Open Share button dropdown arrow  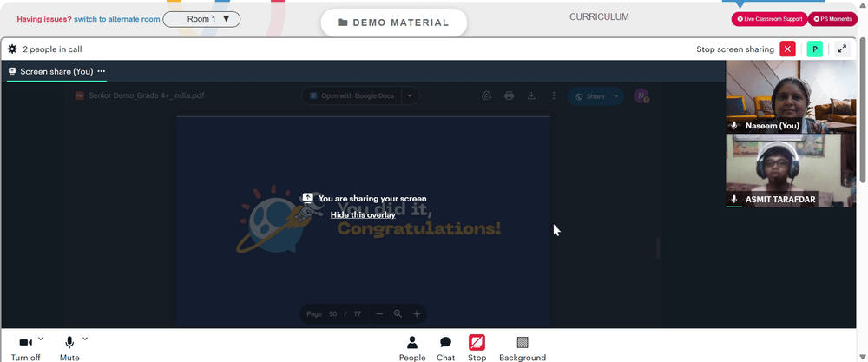[616, 96]
